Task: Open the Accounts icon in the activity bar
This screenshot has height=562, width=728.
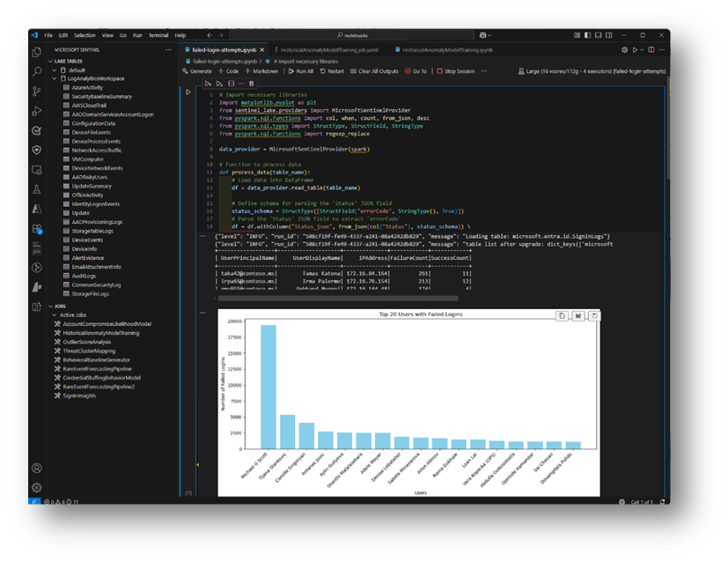Action: tap(37, 468)
